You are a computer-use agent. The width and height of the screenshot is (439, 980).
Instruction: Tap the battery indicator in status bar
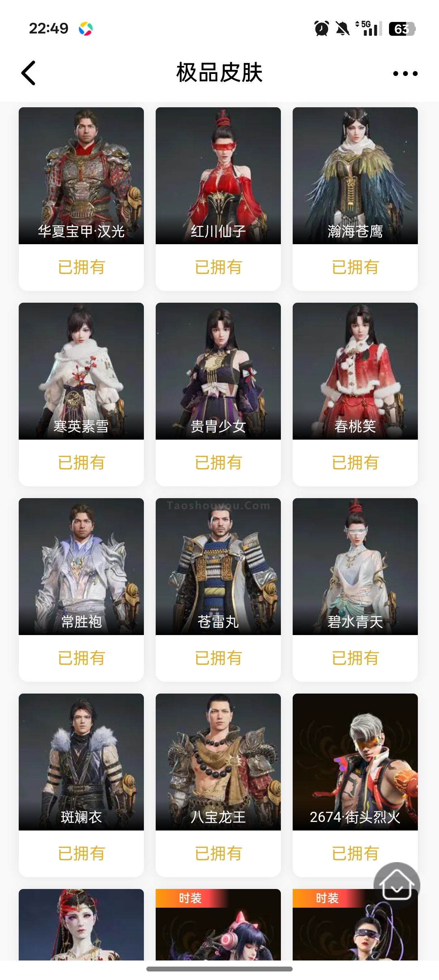tap(402, 29)
